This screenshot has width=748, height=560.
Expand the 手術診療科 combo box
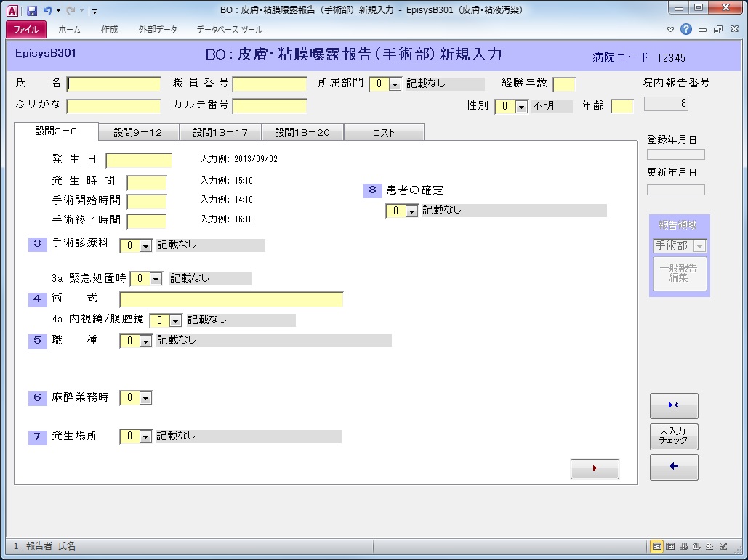tap(145, 245)
